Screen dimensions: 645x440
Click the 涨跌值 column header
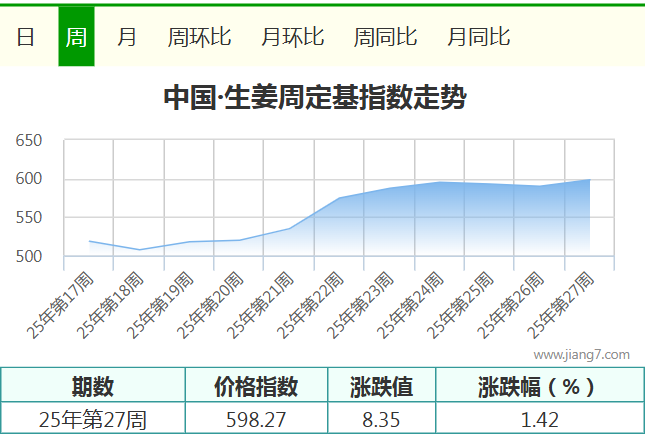point(381,386)
